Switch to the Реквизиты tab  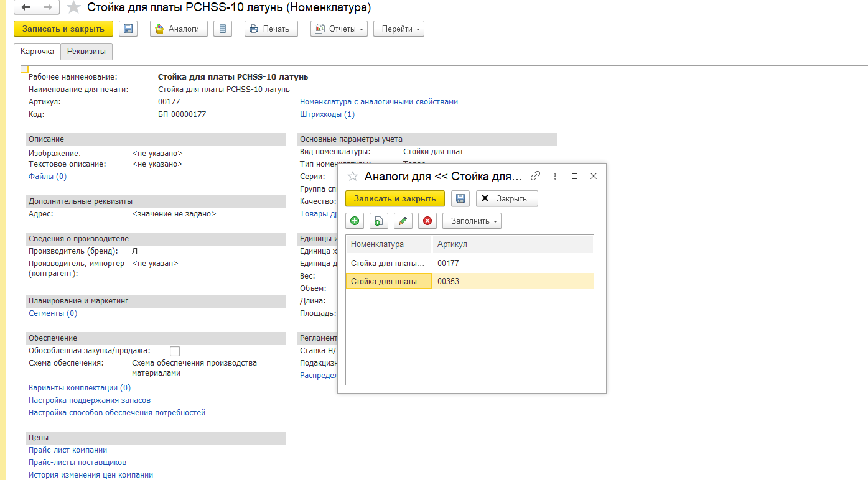[86, 51]
